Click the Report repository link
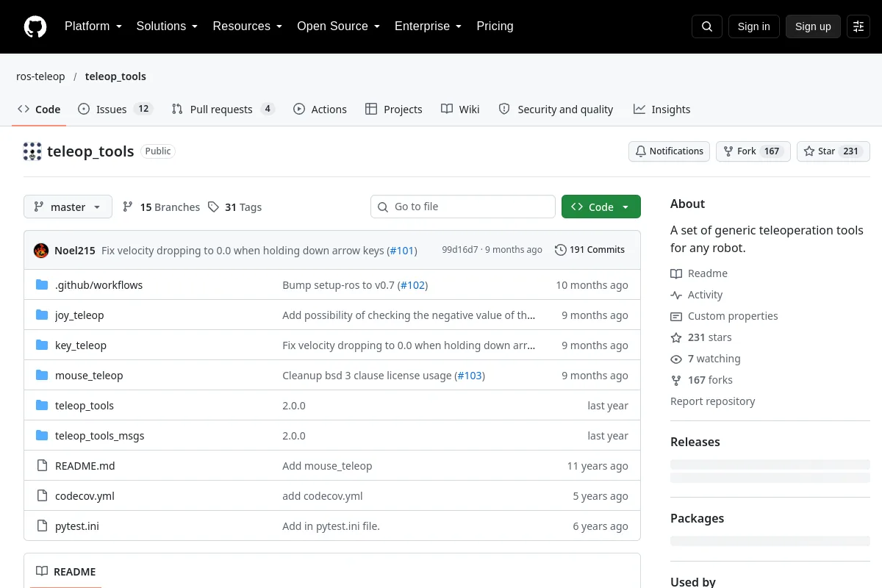 pyautogui.click(x=712, y=401)
